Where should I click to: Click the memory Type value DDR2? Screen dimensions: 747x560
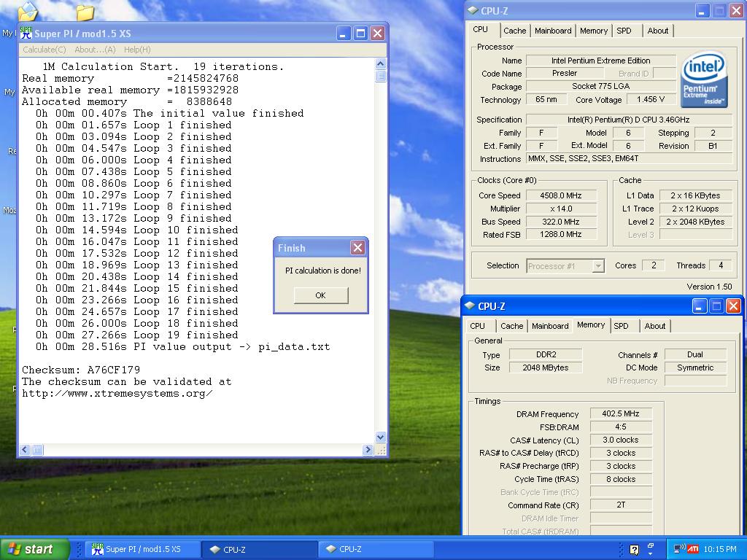tap(546, 354)
